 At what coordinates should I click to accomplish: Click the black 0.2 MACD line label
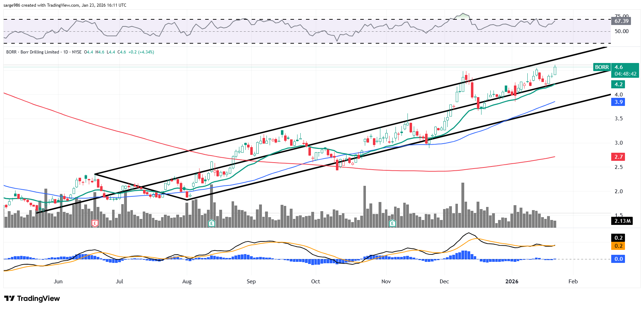[x=619, y=238]
